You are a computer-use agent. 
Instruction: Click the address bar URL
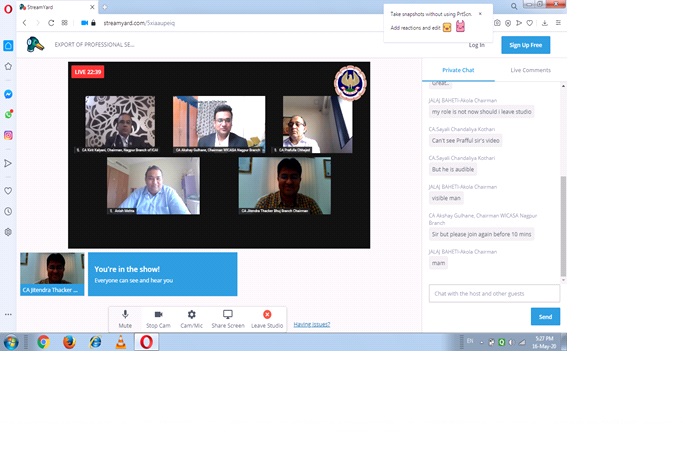[x=139, y=23]
